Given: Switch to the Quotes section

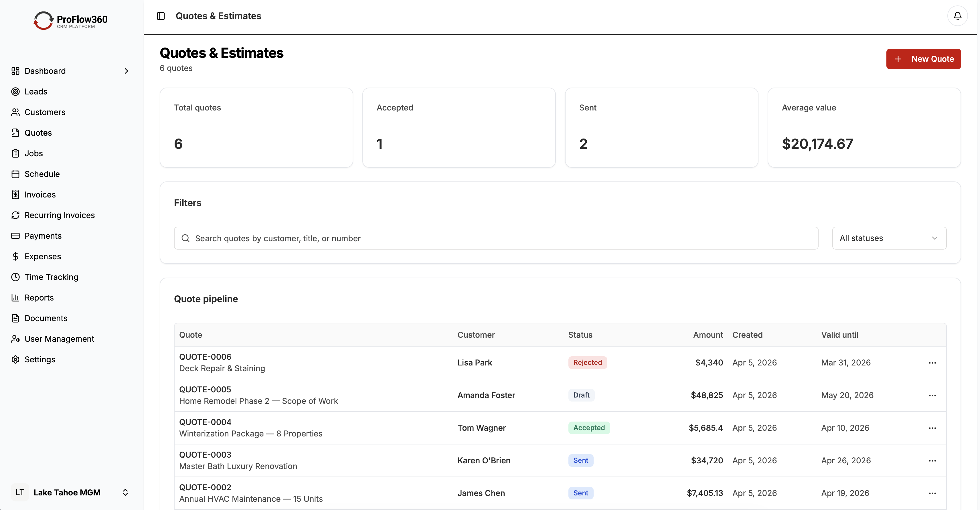Looking at the screenshot, I should (x=38, y=132).
